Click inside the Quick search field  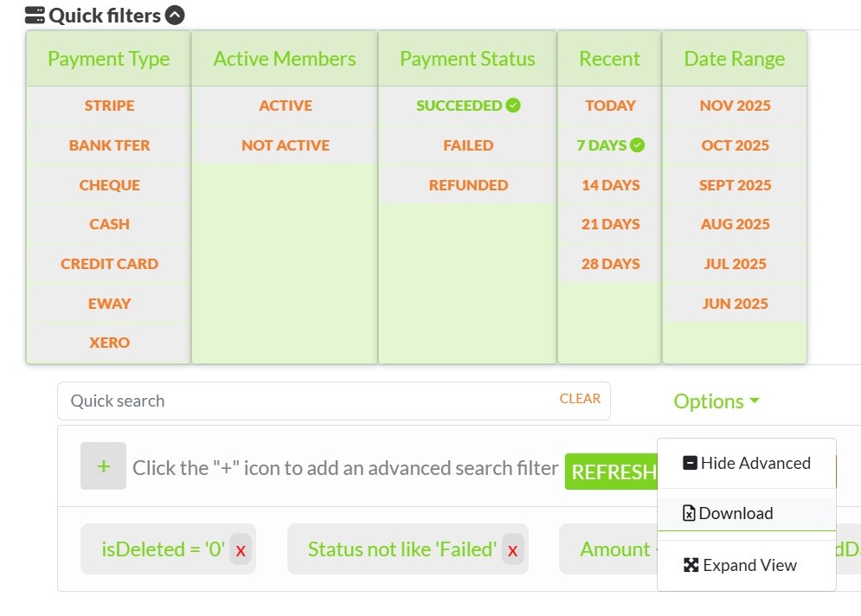point(260,401)
